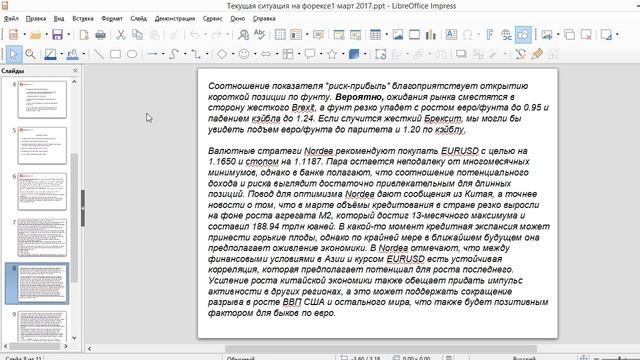Expand the Save options dropdown arrow
Image resolution: width=640 pixels, height=360 pixels.
pos(69,35)
